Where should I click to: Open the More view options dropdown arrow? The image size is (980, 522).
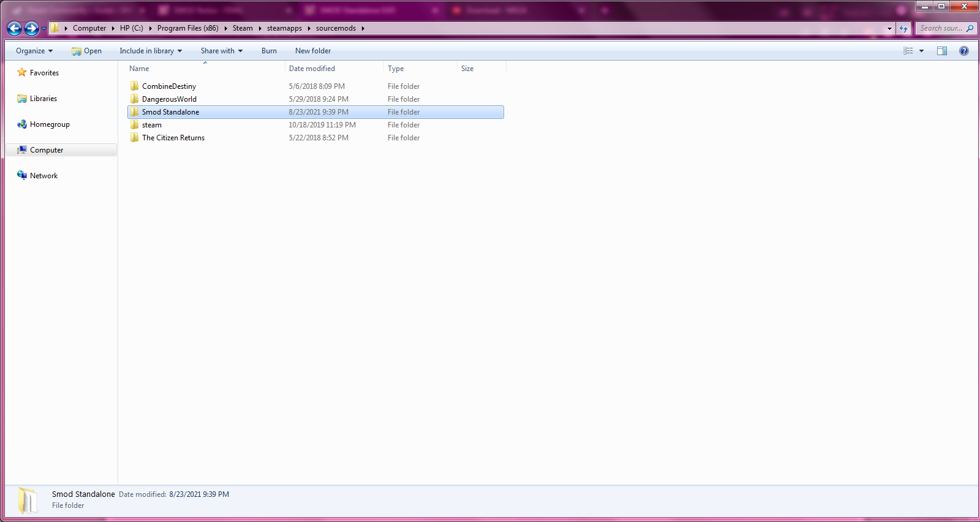pos(921,51)
